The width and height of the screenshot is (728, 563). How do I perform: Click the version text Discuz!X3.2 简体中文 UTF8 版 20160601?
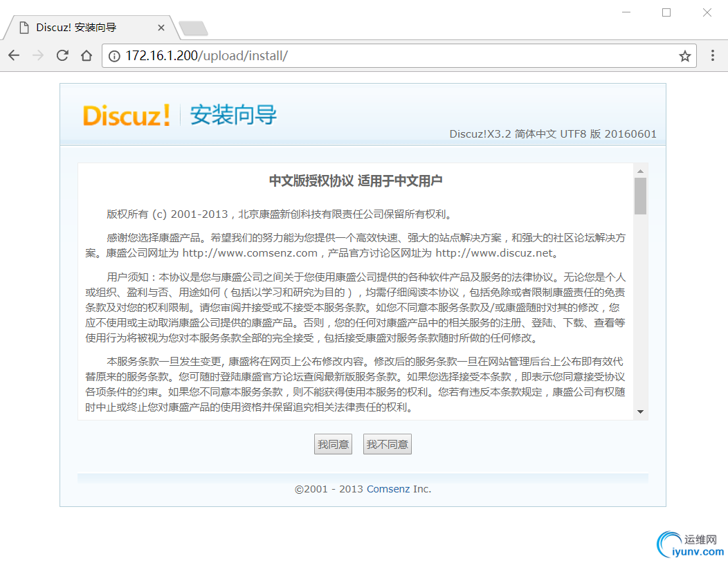tap(552, 134)
